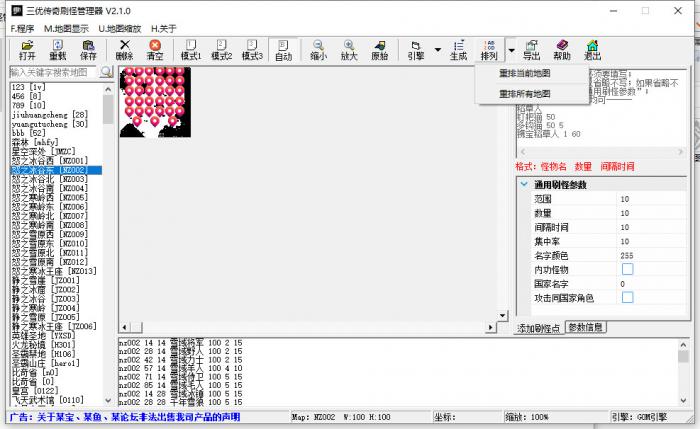This screenshot has height=429, width=700.
Task: Open 帮助 (Help) from the toolbar
Action: [x=562, y=50]
